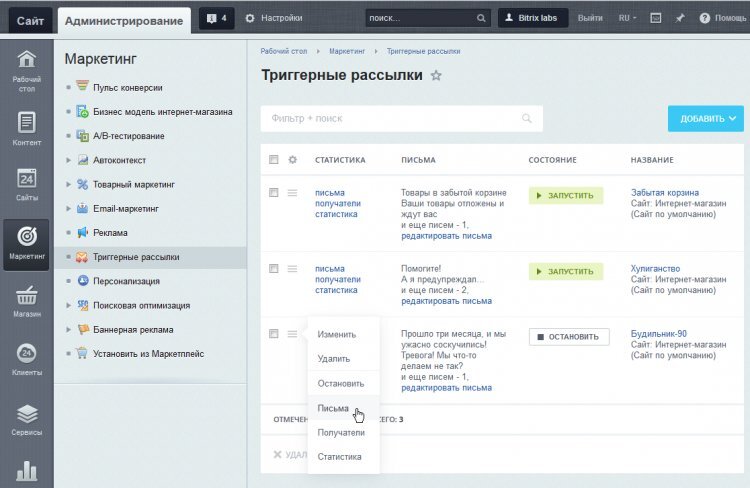This screenshot has height=488, width=750.
Task: Open the Контент sidebar section
Action: pos(26,128)
